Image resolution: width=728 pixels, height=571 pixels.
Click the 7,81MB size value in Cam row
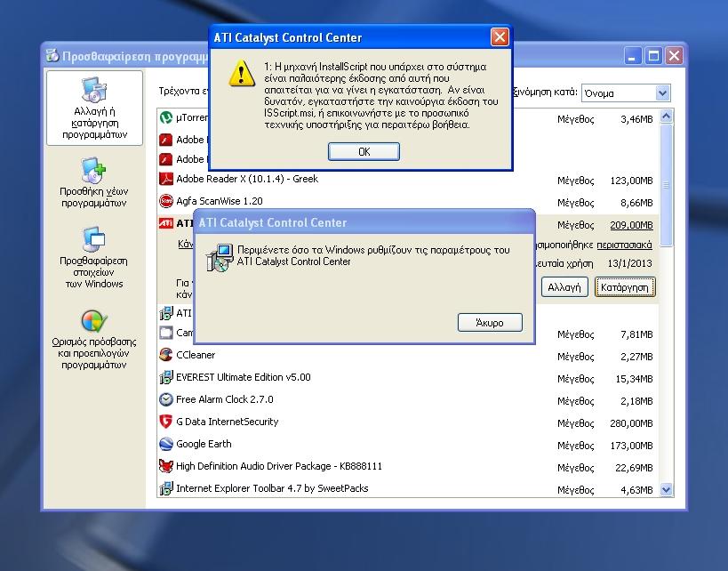pyautogui.click(x=636, y=334)
